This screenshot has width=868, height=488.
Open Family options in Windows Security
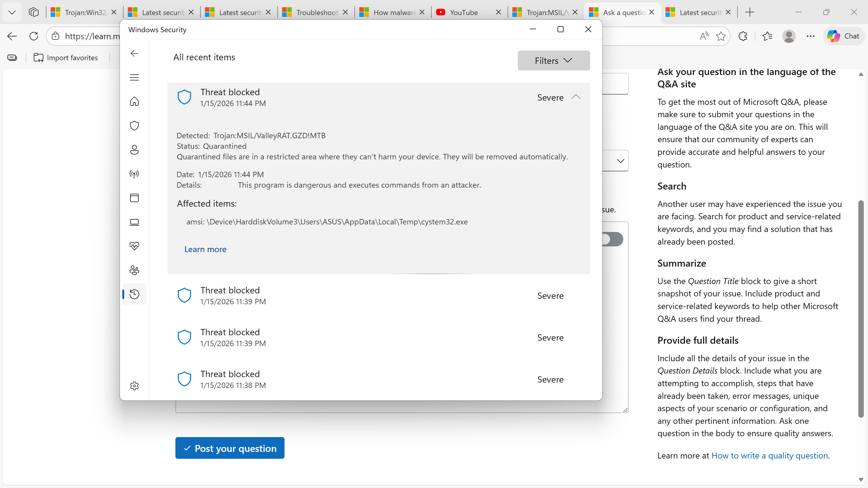pyautogui.click(x=134, y=270)
